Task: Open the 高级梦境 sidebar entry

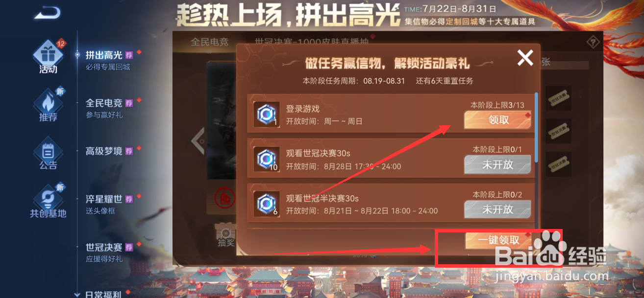Action: (x=104, y=151)
